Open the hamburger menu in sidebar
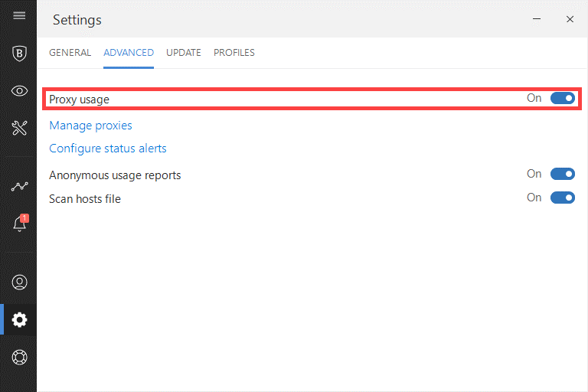This screenshot has width=588, height=392. 19,15
